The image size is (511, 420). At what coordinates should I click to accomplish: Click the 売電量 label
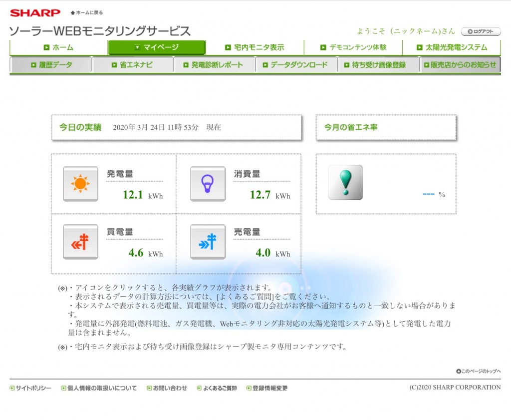click(x=247, y=232)
